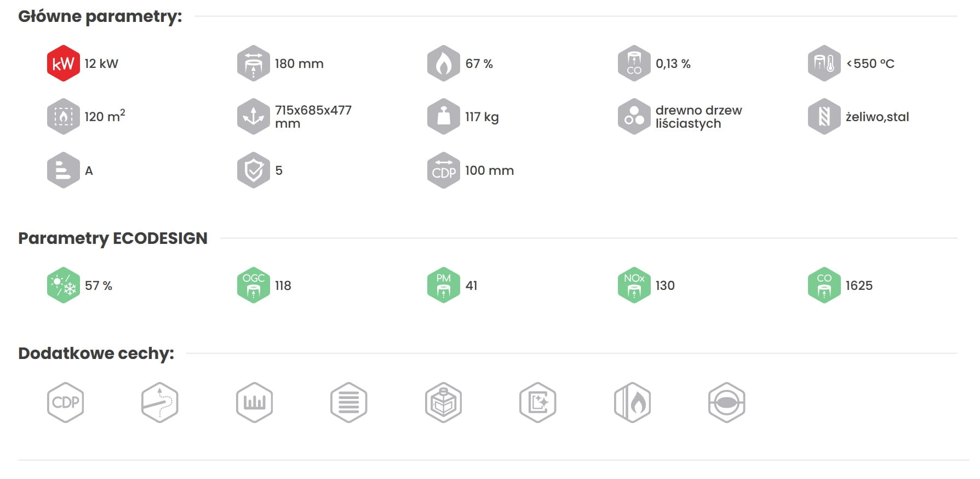This screenshot has height=479, width=980.
Task: Click the CO emission 0,13 % icon
Action: point(634,64)
